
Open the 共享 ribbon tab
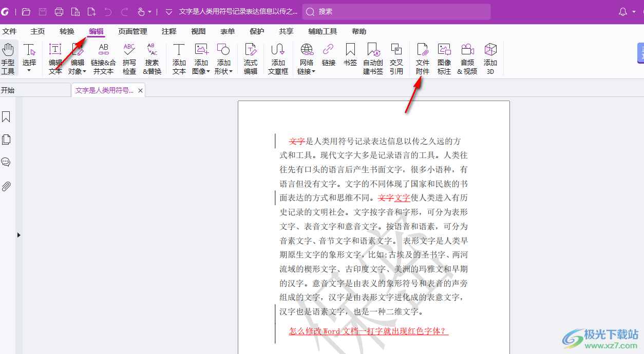pyautogui.click(x=286, y=32)
